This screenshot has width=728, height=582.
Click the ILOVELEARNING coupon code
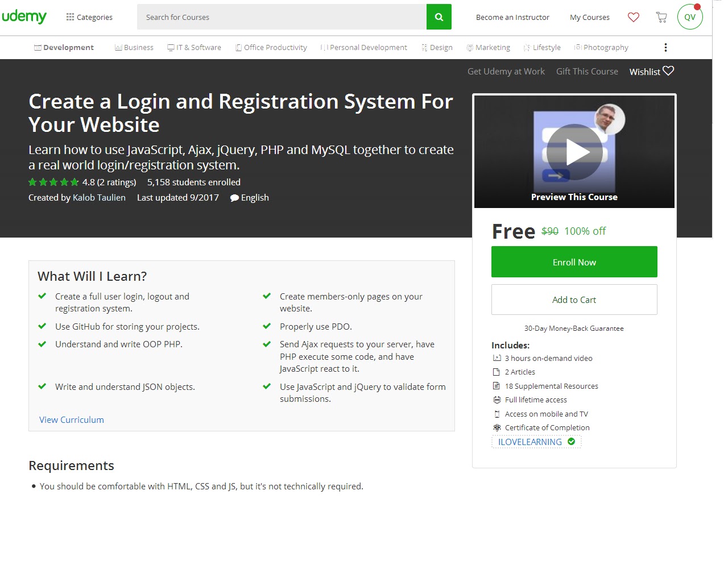click(x=530, y=442)
